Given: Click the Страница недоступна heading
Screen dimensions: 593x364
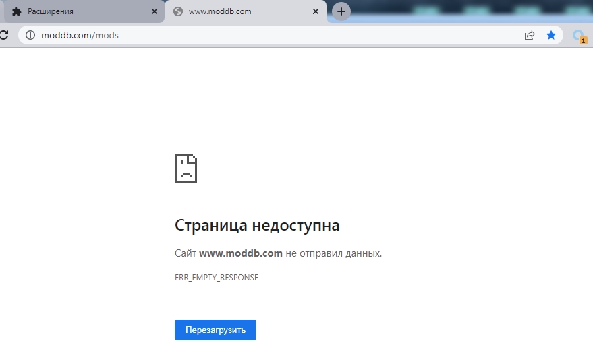Looking at the screenshot, I should [x=257, y=225].
